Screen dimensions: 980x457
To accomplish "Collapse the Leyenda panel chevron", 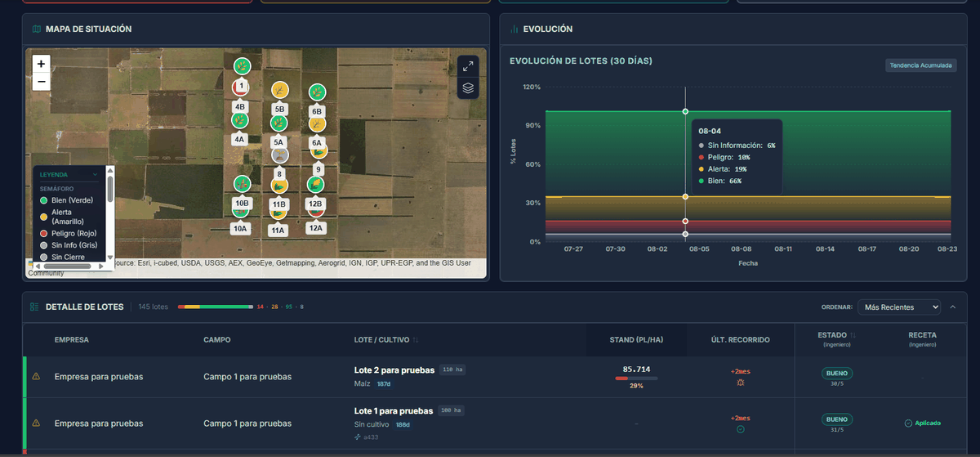I will coord(96,174).
